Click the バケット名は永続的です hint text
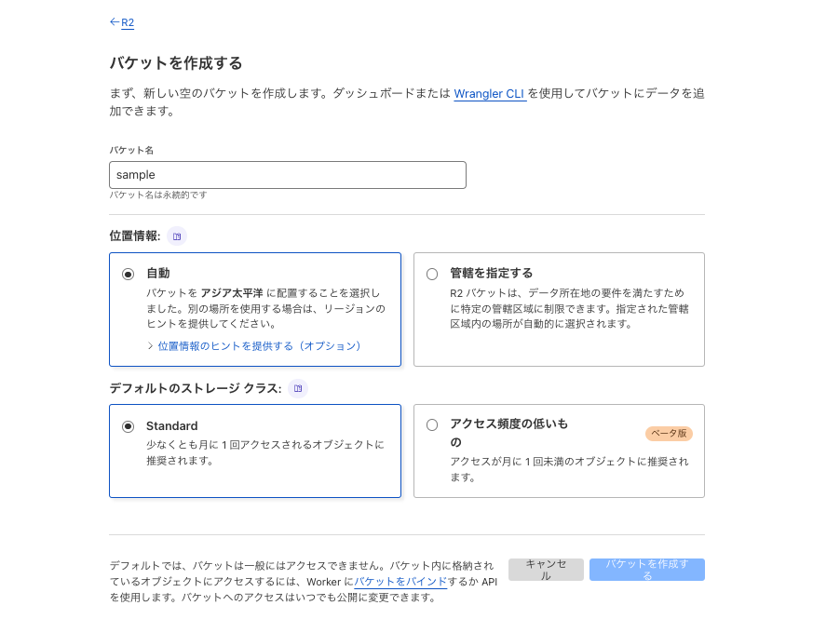 158,195
